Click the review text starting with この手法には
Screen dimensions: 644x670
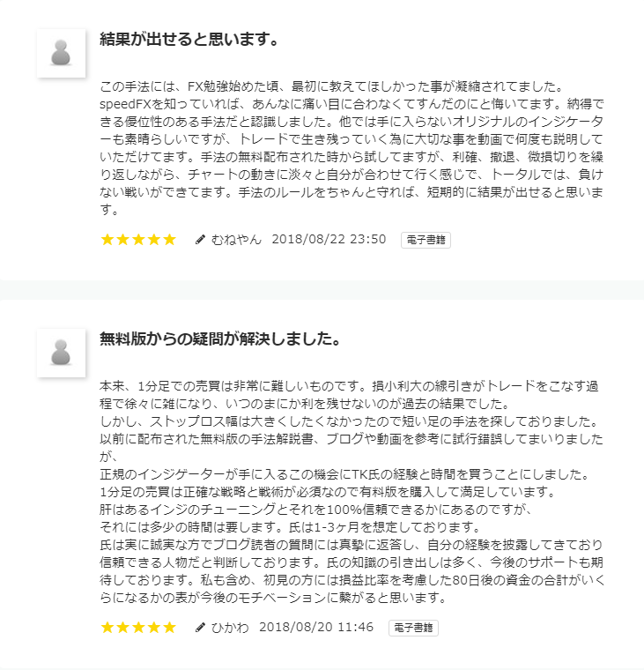[352, 148]
